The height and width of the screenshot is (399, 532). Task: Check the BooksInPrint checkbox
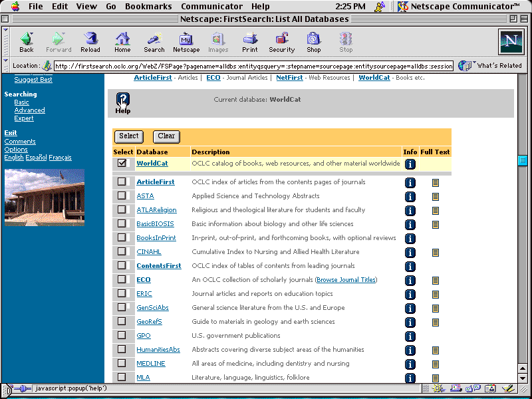pos(122,237)
